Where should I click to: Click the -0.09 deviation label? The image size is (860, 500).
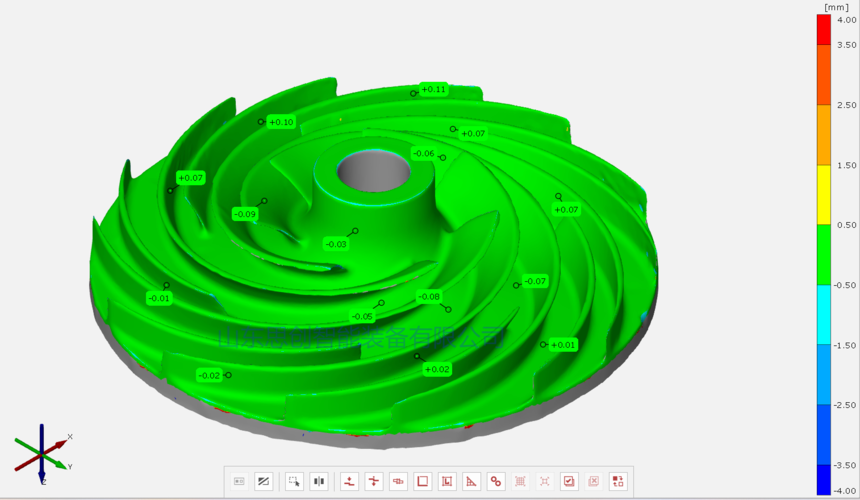(245, 214)
